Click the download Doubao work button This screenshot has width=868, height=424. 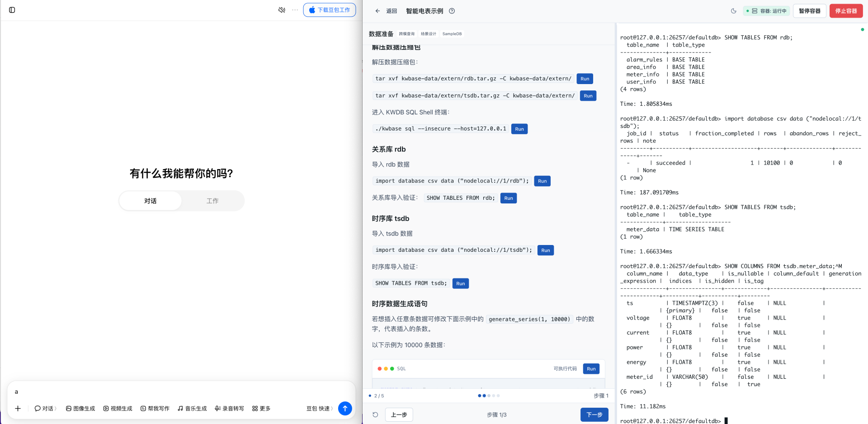click(x=330, y=10)
